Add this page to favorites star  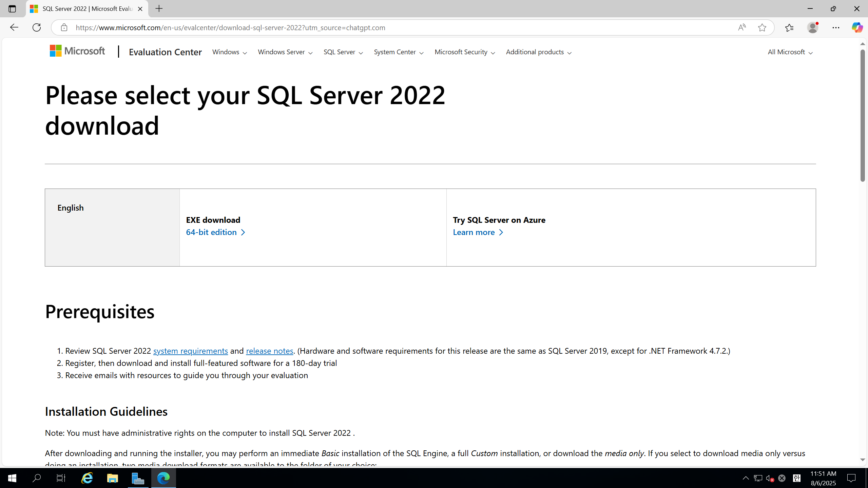[762, 27]
